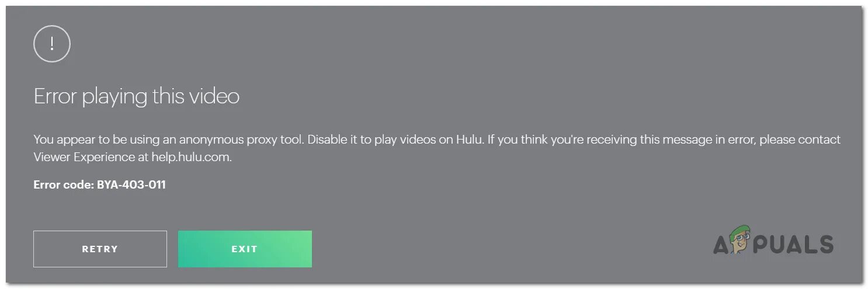Exit the error dialog
The width and height of the screenshot is (868, 289).
[x=245, y=249]
